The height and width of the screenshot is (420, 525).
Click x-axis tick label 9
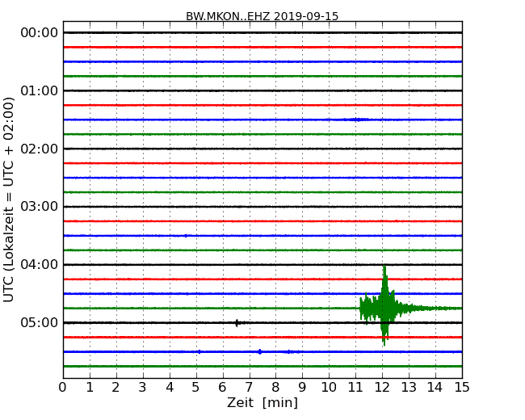302,388
